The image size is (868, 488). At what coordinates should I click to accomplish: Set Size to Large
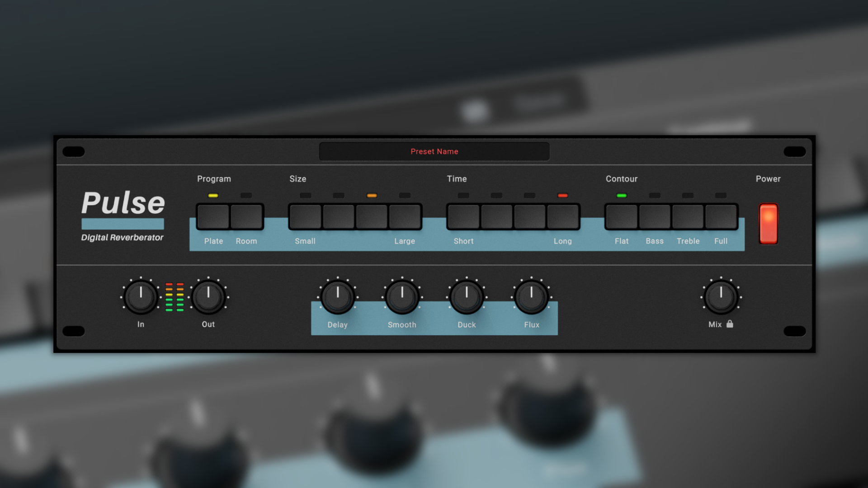[x=405, y=217]
